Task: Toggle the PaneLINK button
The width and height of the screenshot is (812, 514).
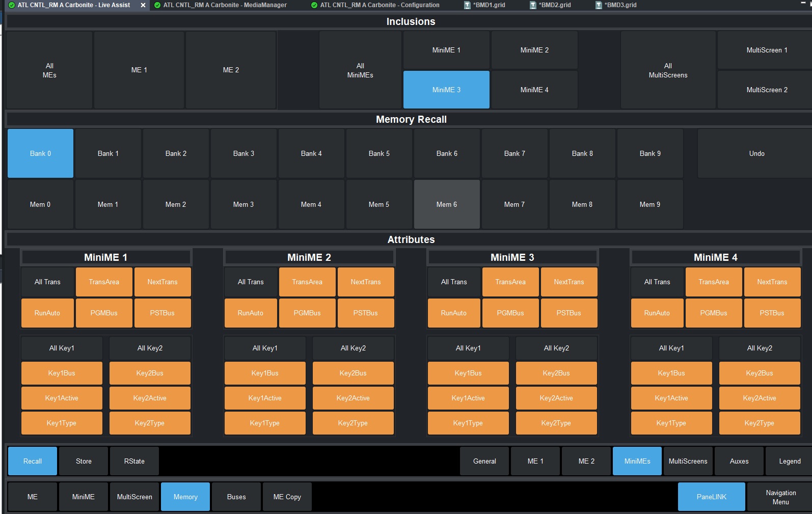Action: coord(711,497)
